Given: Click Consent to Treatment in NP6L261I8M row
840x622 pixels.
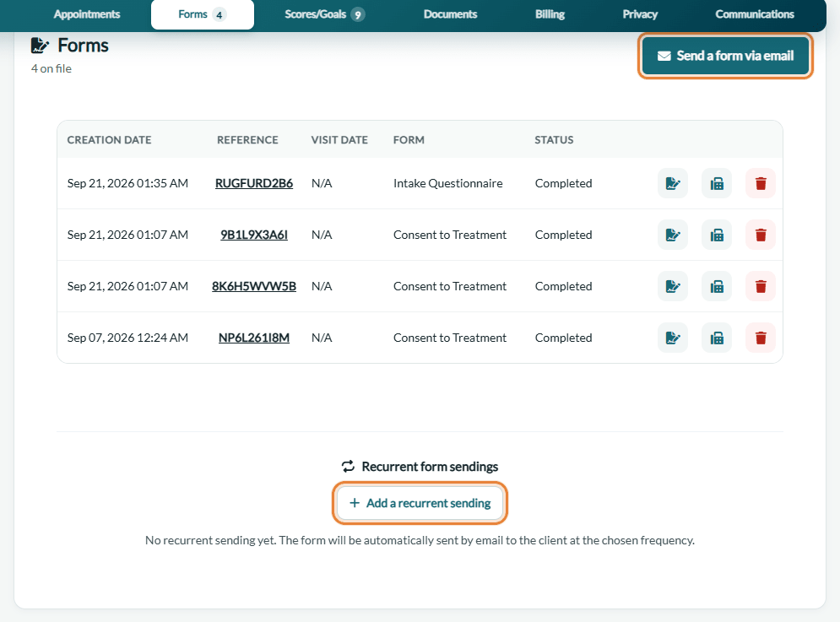Looking at the screenshot, I should pyautogui.click(x=450, y=338).
